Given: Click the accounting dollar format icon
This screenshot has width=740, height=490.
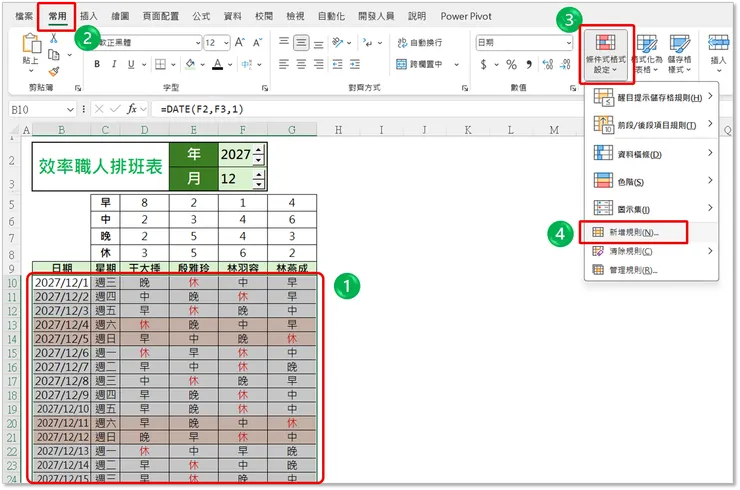Looking at the screenshot, I should pos(483,64).
